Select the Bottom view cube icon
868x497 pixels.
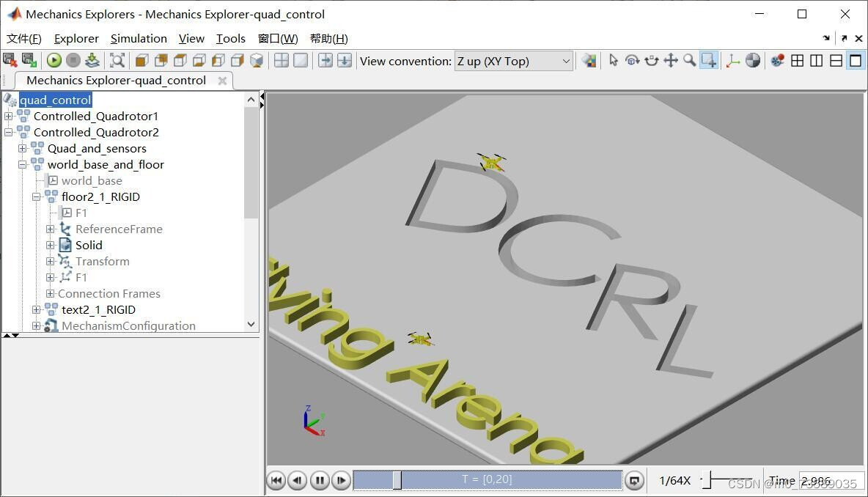pos(199,60)
